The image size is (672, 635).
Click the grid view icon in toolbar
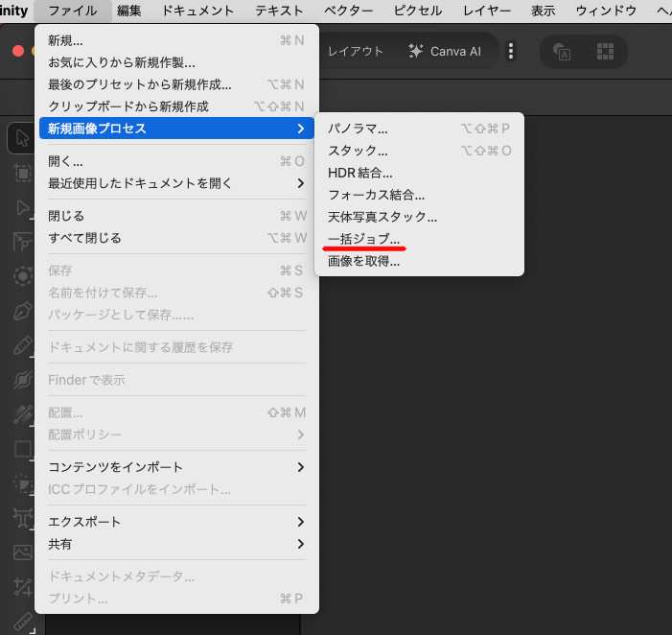605,52
